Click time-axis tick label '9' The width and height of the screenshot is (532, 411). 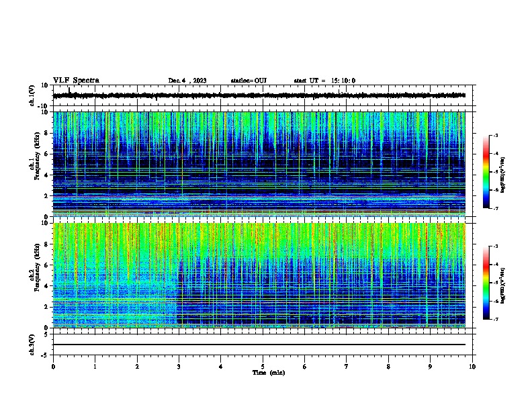pos(430,367)
